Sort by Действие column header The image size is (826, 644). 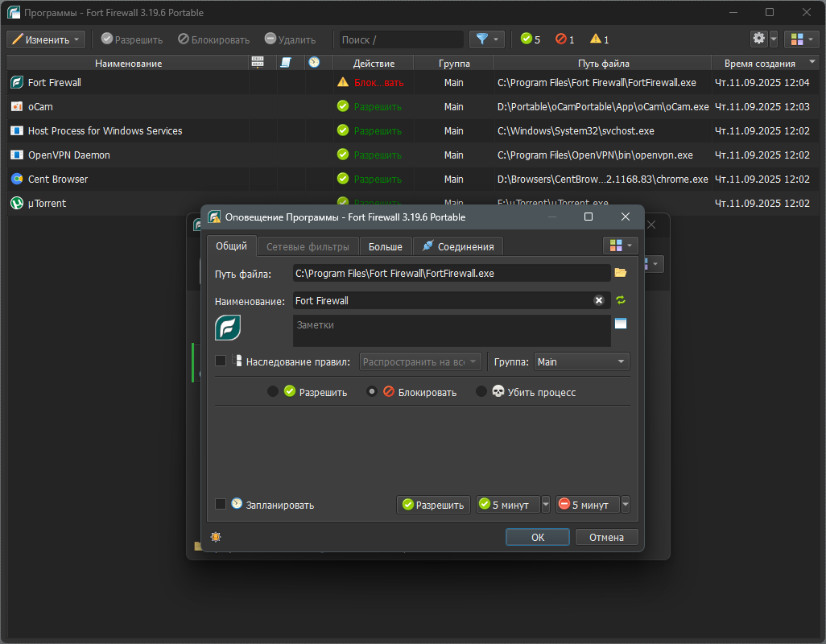tap(374, 63)
